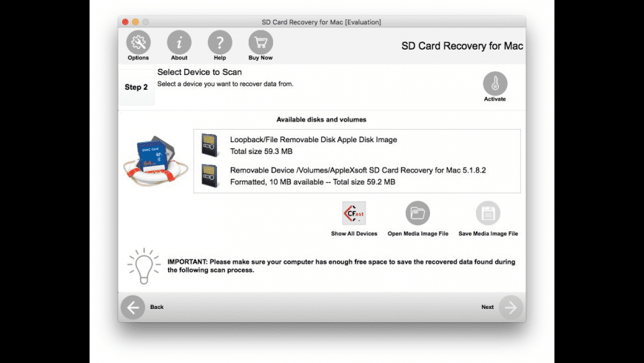The height and width of the screenshot is (363, 644).
Task: Close the window with the red button
Action: [125, 21]
